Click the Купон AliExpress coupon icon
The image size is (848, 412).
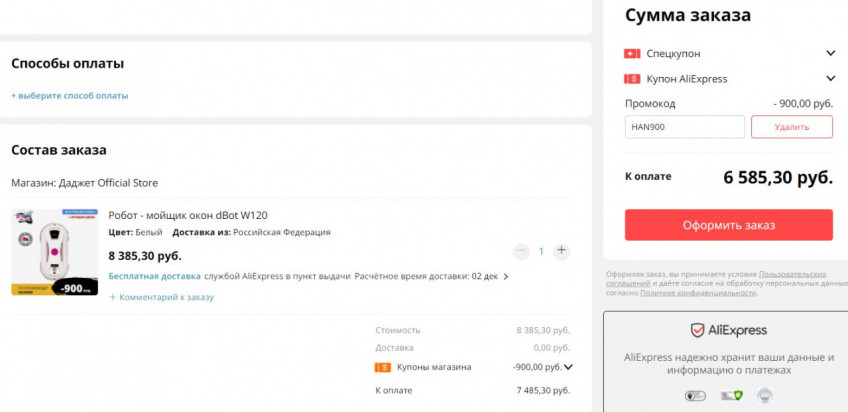(x=632, y=79)
